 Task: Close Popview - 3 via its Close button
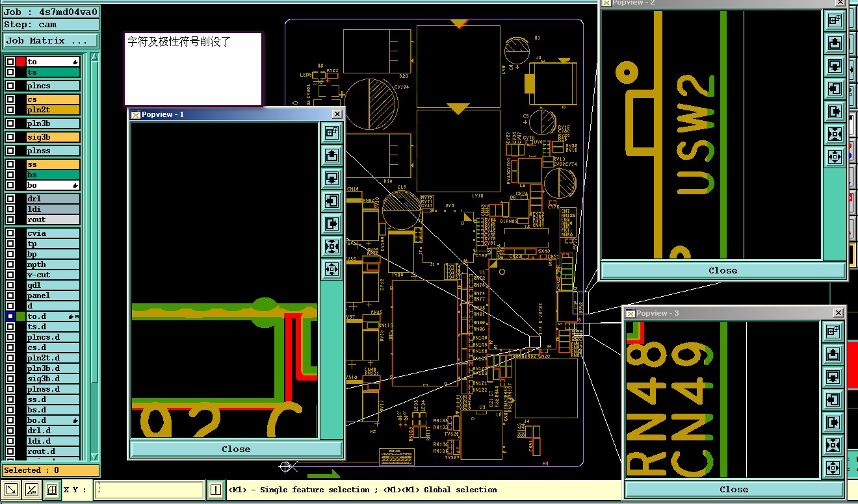click(x=734, y=489)
